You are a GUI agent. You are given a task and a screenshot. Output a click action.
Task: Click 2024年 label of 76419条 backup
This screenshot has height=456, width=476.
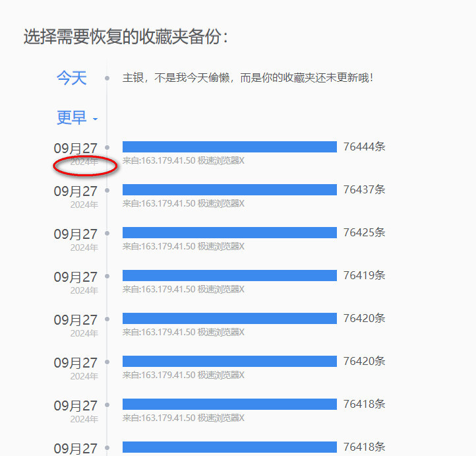coord(84,290)
